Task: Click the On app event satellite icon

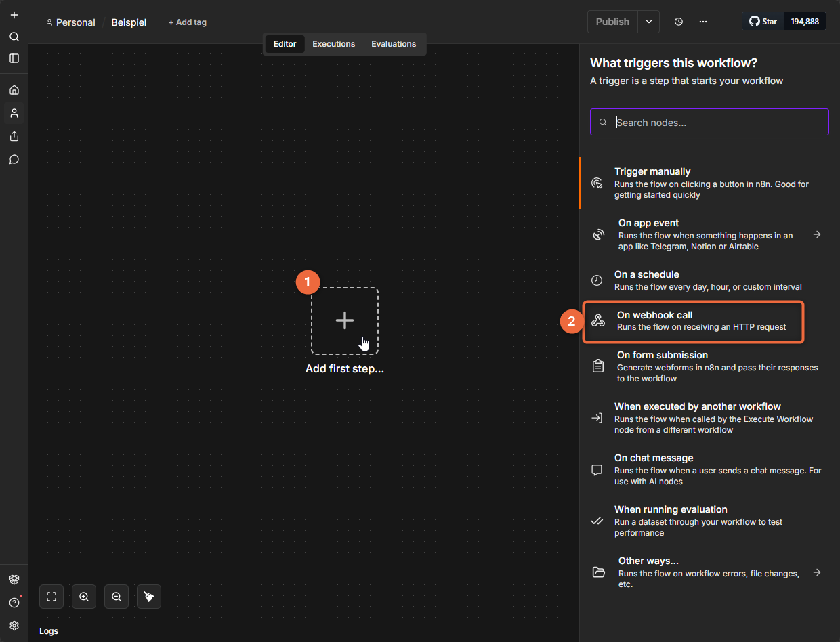Action: coord(598,235)
